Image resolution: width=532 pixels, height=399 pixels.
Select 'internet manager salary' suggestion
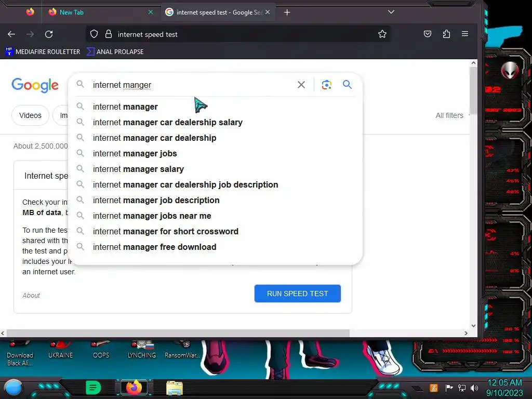click(x=216, y=169)
